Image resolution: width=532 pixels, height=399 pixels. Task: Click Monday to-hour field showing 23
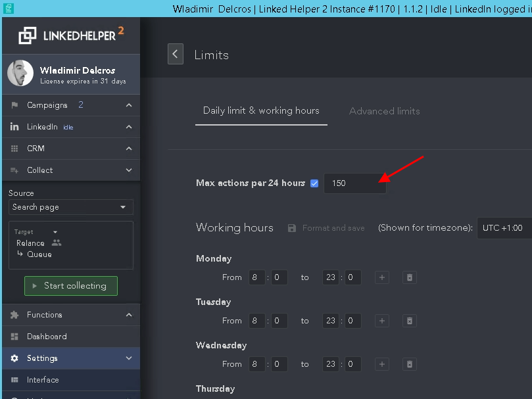pos(331,277)
